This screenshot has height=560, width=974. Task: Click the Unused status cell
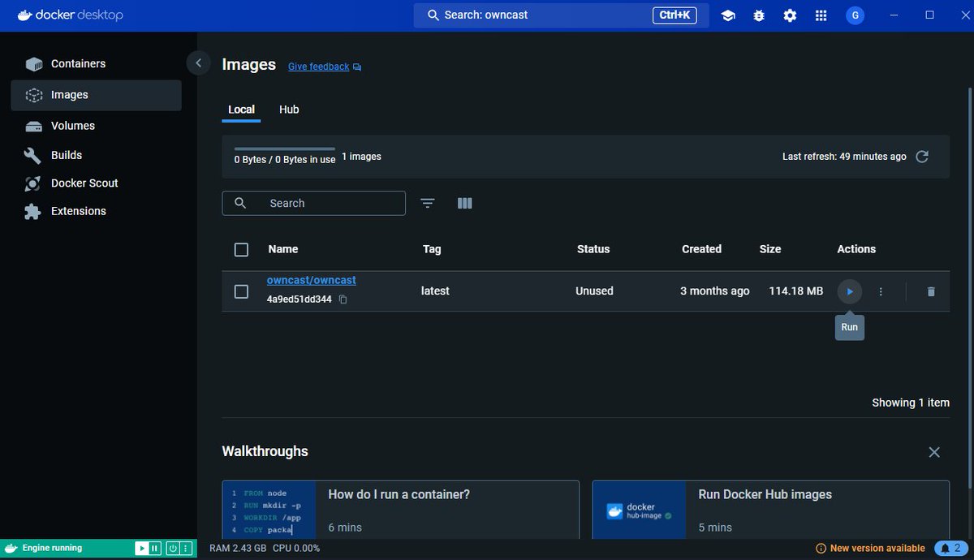[x=594, y=291]
